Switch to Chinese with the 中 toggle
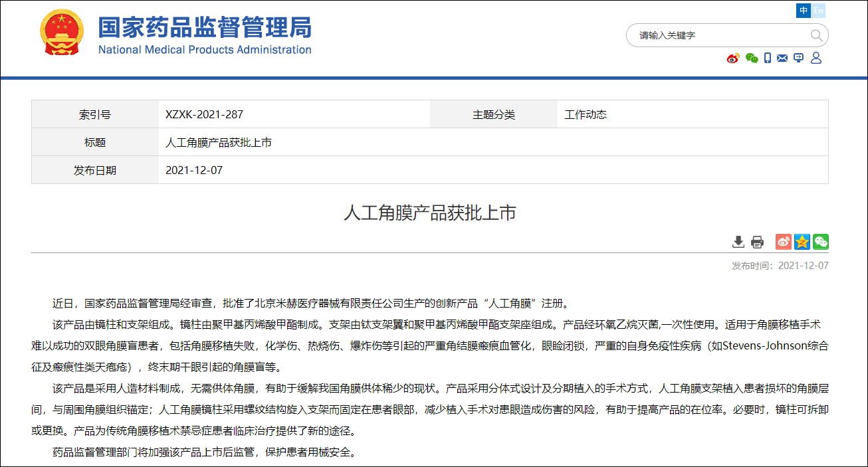Screen dimensions: 868x467 pyautogui.click(x=803, y=11)
